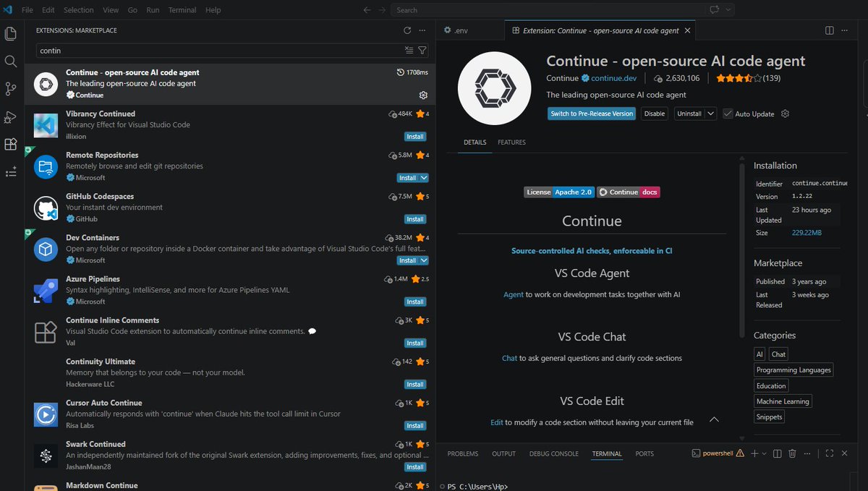Refresh the Extensions Marketplace list
Viewport: 868px width, 491px height.
tap(406, 30)
